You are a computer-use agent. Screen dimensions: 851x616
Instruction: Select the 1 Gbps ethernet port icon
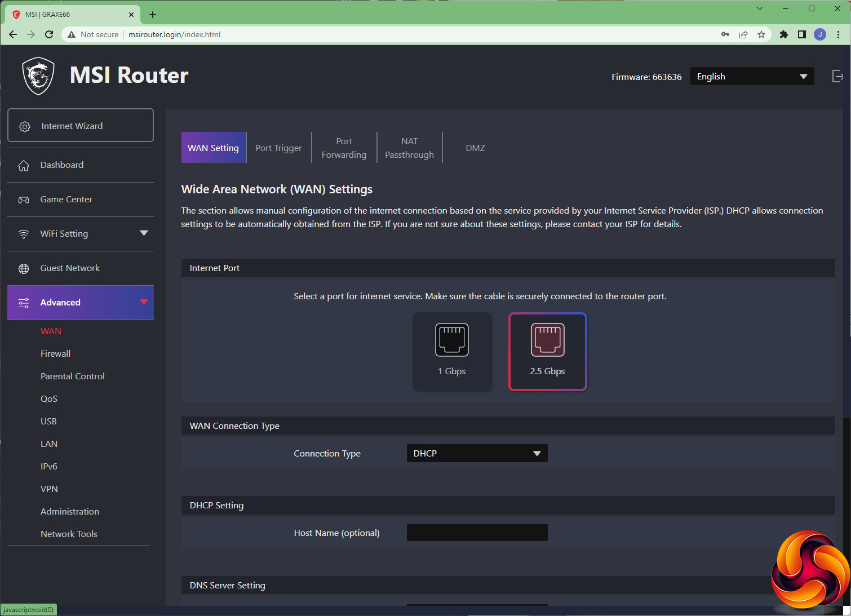coord(452,340)
